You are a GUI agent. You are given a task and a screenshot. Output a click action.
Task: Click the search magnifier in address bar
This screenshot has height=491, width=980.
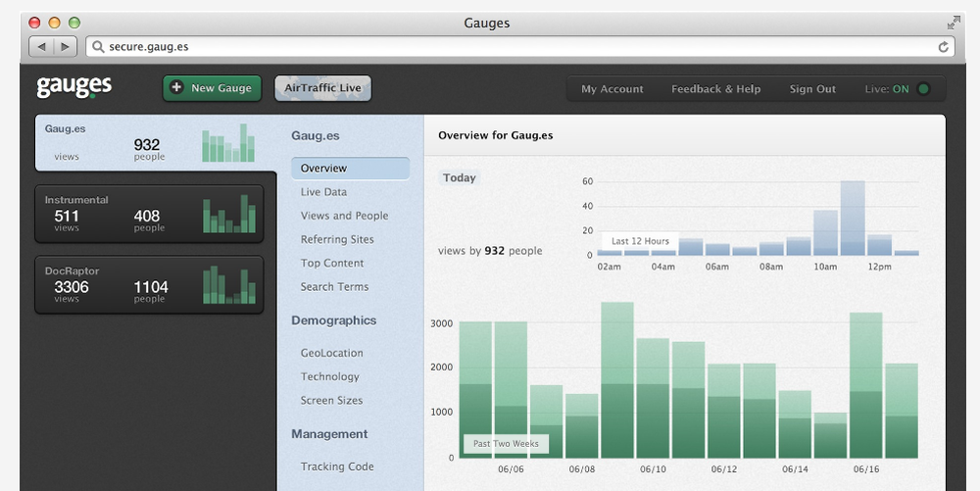pos(97,46)
